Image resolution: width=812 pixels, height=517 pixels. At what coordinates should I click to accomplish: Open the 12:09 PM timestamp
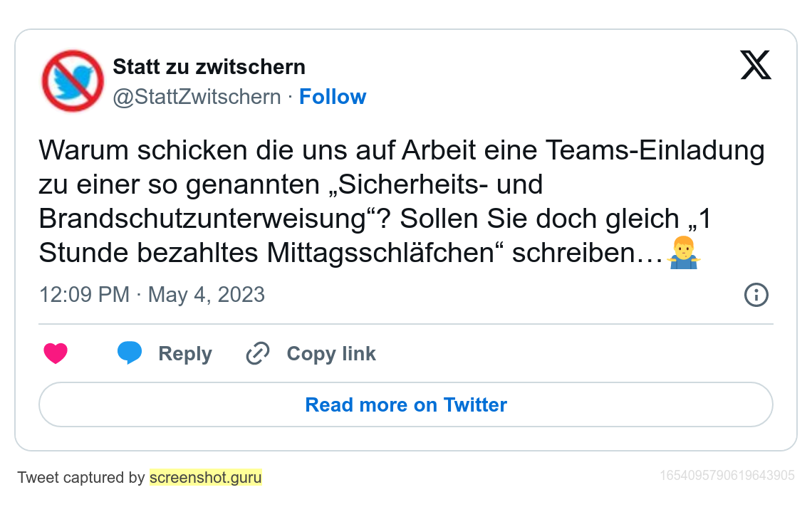click(84, 295)
